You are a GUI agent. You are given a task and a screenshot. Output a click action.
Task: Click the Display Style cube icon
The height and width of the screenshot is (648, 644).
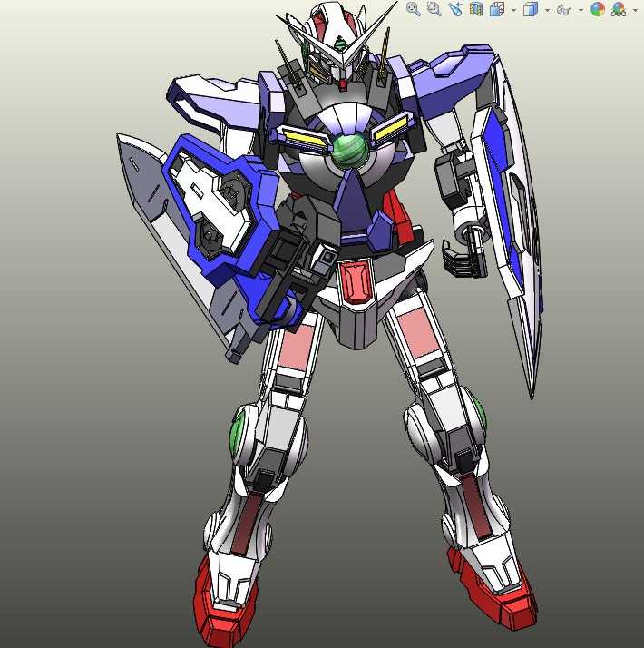coord(531,9)
